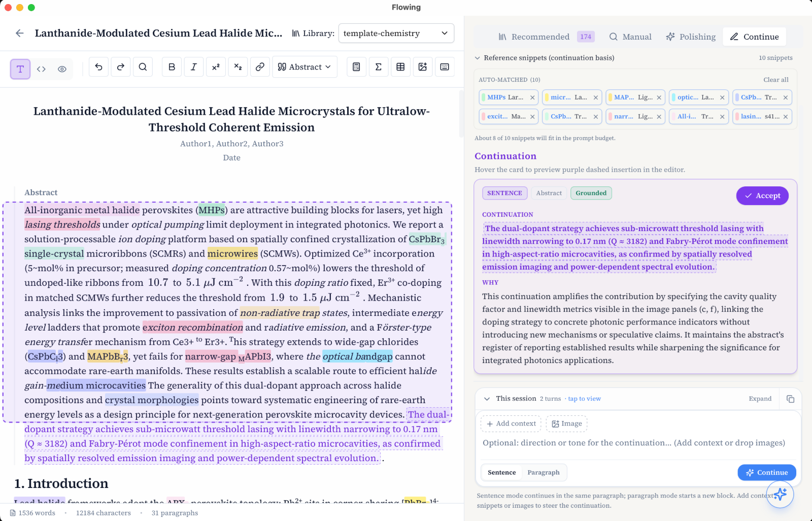
Task: Switch to rich text editing mode
Action: point(20,69)
